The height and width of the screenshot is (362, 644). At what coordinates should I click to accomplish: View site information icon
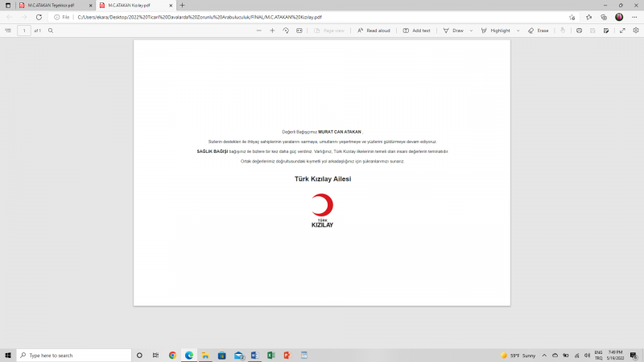coord(56,17)
